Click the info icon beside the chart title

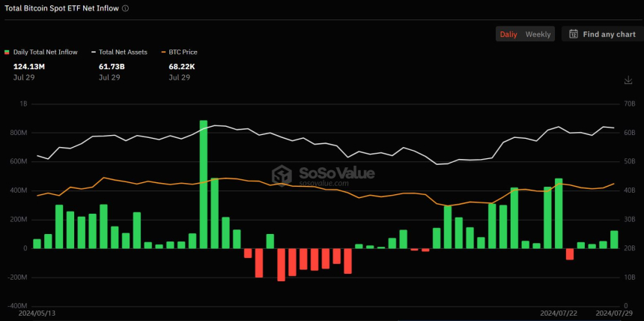pos(125,8)
